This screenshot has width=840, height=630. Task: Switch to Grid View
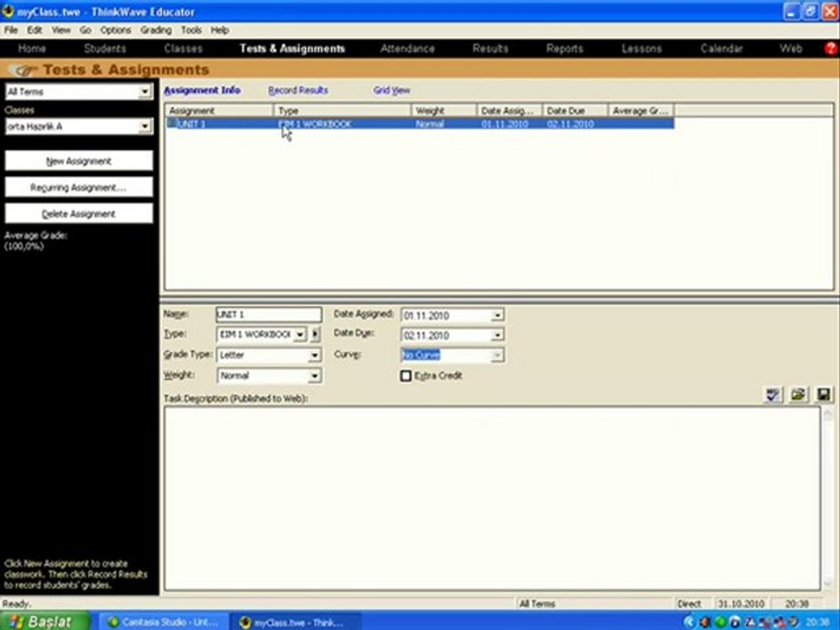[x=392, y=90]
